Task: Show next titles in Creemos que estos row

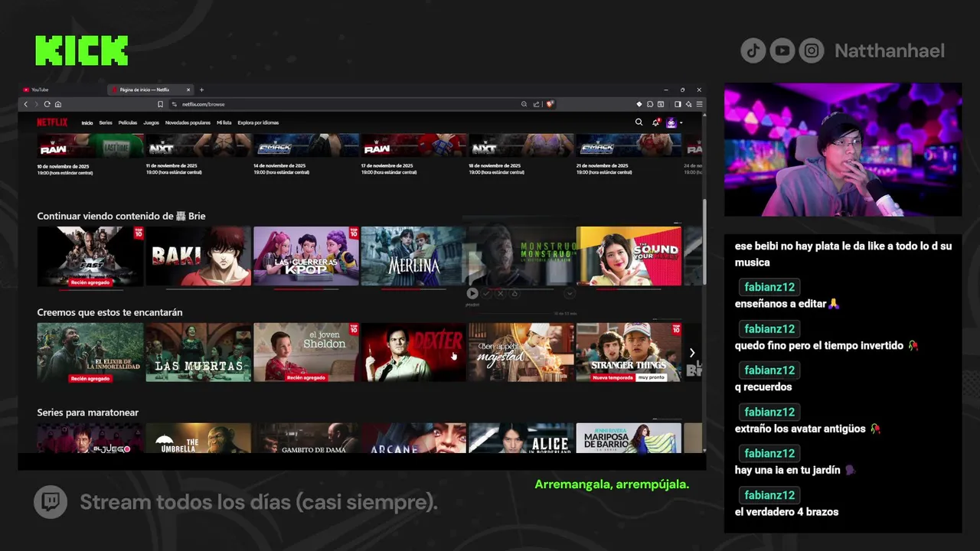Action: click(x=692, y=353)
